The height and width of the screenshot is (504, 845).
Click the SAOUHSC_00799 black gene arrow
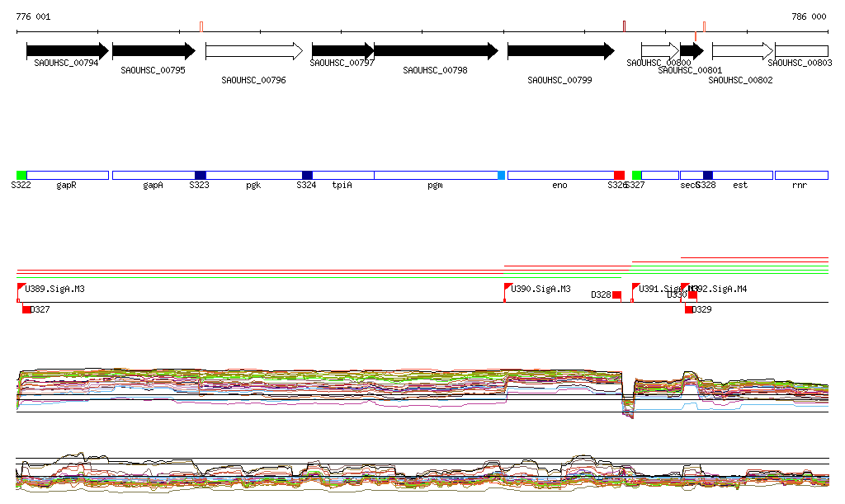click(559, 51)
